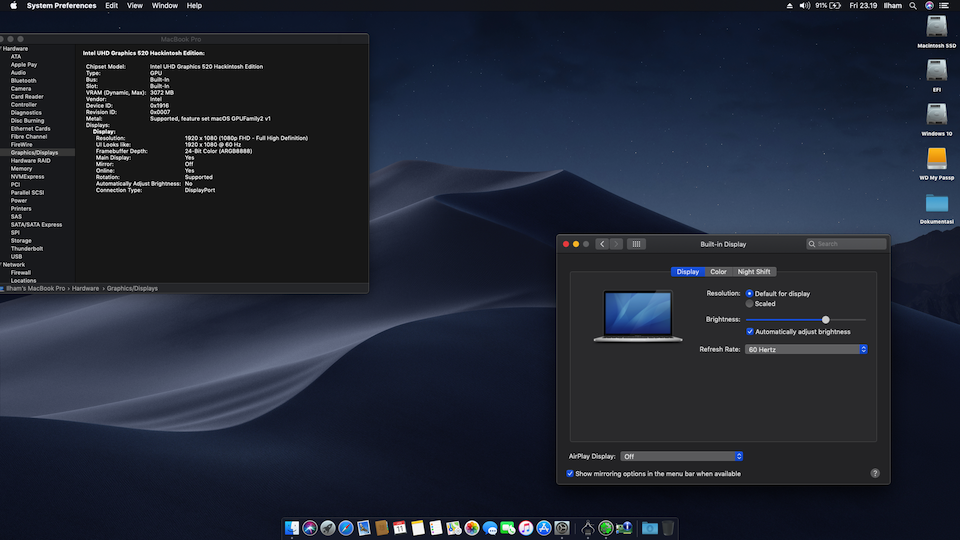Open Maps icon in Dock
960x540 pixels.
point(454,528)
